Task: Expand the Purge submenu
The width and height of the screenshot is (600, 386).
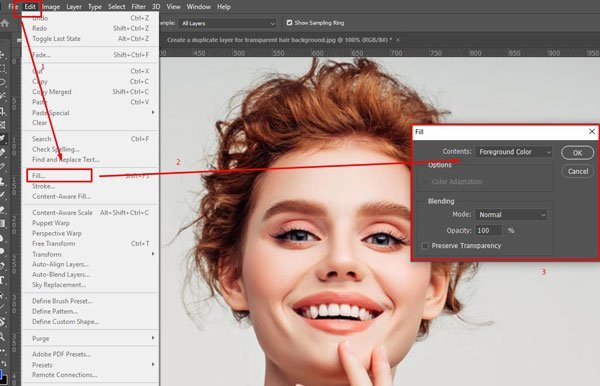Action: 91,339
